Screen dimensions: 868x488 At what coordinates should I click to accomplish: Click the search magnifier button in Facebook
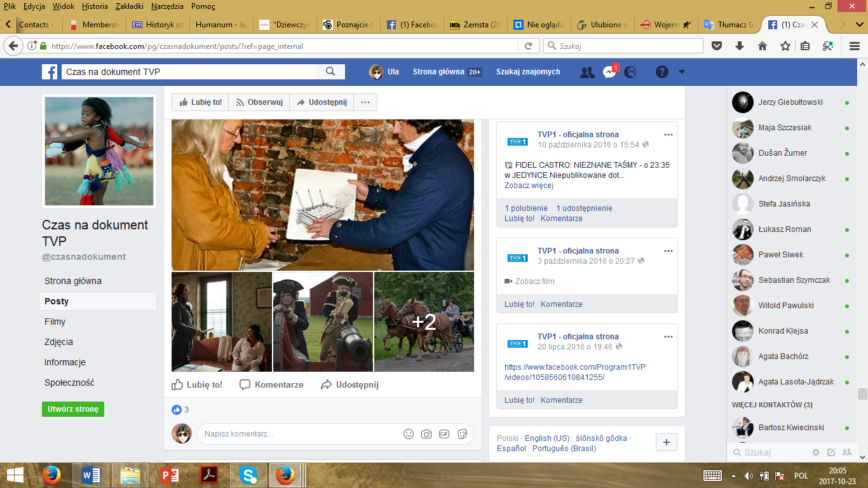tap(330, 72)
